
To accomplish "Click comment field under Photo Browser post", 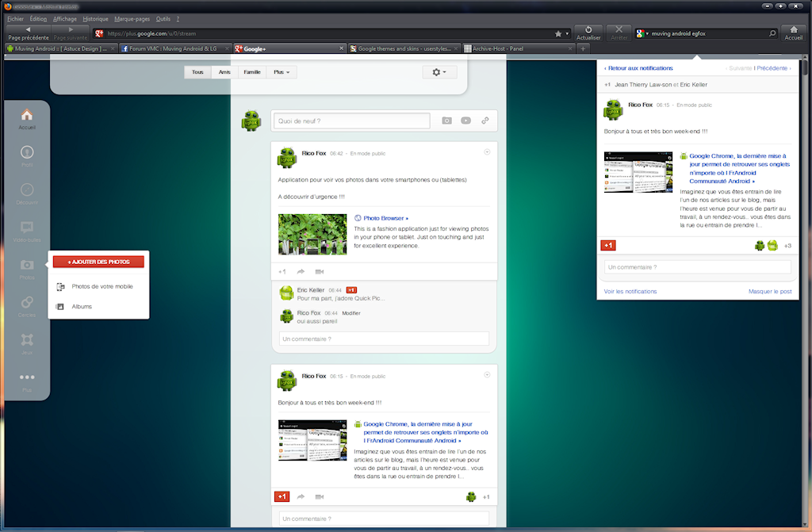I will click(x=384, y=339).
